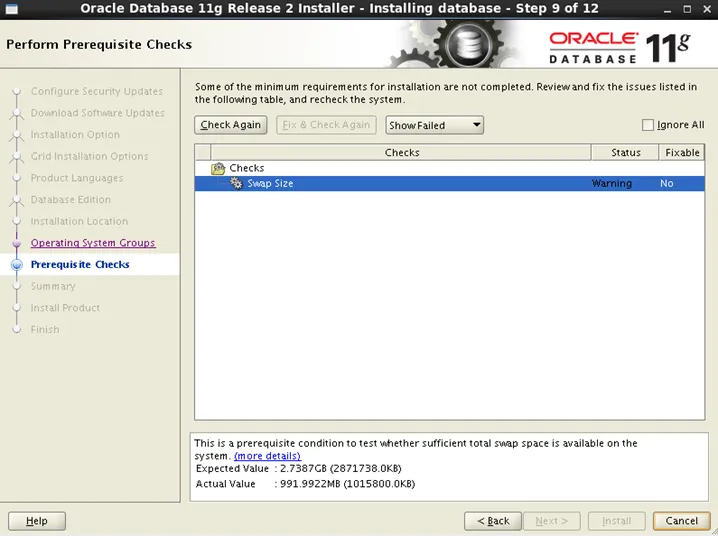
Task: Click the Actual Value 991.9922MB text
Action: [347, 484]
